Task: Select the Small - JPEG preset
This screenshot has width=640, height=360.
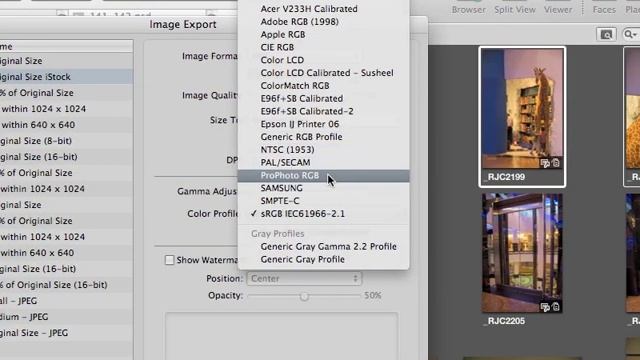Action: (66, 301)
